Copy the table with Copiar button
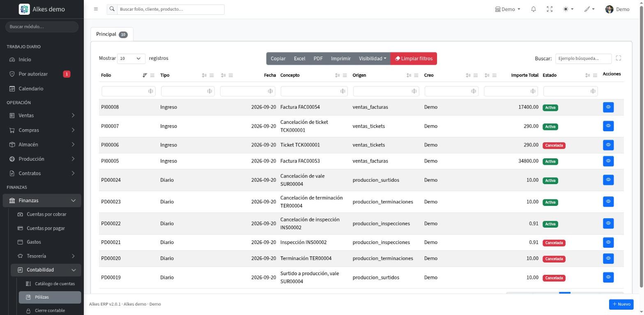This screenshot has width=644, height=315. point(278,58)
